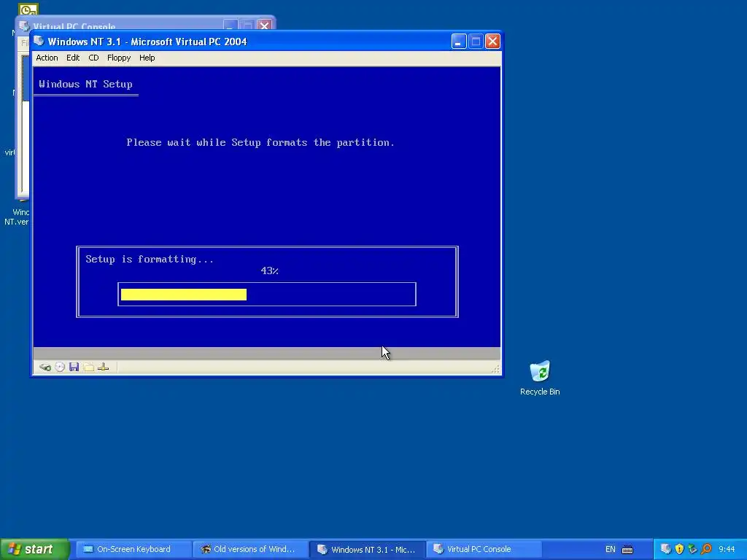Switch to Virtual PC Console taskbar button
Image resolution: width=747 pixels, height=560 pixels.
[x=484, y=549]
